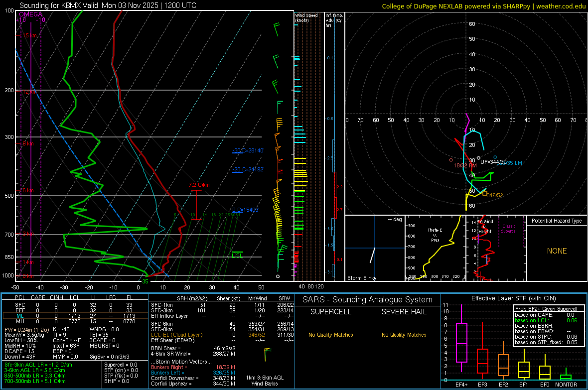Click the SUPERCELL analogue heading

point(331,312)
